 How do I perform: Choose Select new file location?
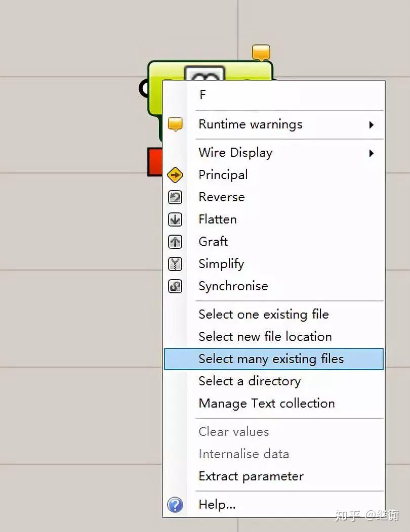[265, 337]
